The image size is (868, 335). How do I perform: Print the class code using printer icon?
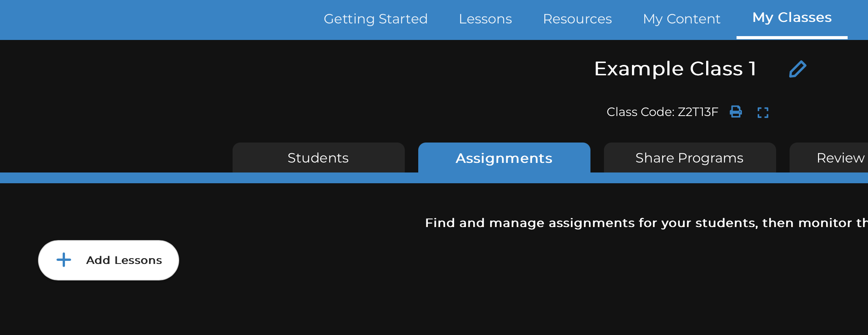click(x=736, y=112)
